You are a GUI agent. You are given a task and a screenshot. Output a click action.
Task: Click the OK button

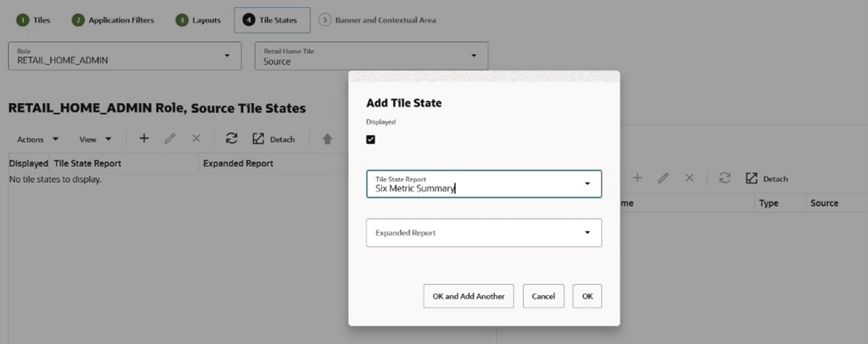pos(588,296)
